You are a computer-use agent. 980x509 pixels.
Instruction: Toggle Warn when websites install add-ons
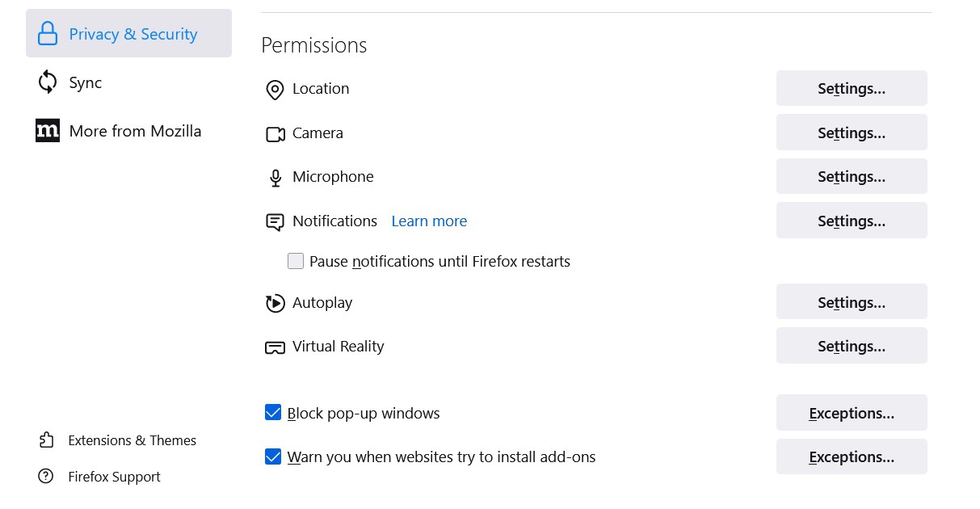[x=273, y=456]
